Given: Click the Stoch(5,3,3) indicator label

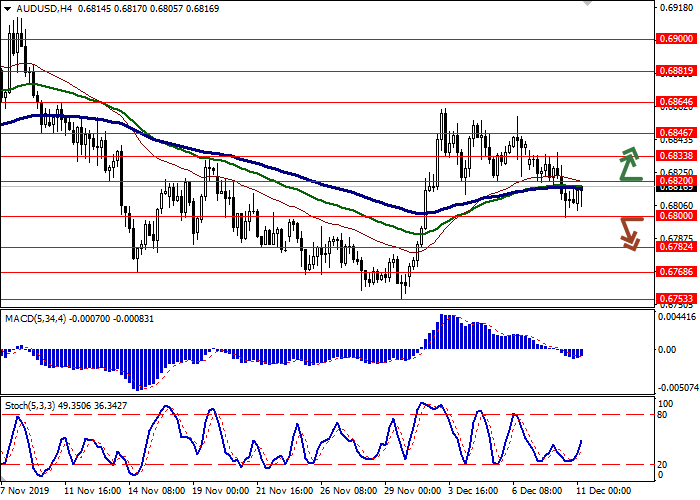Looking at the screenshot, I should pyautogui.click(x=32, y=404).
